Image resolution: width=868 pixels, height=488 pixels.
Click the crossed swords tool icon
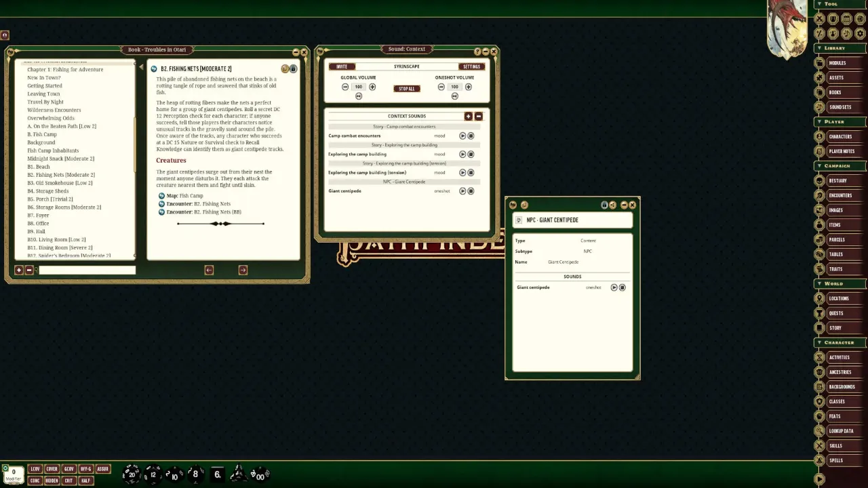(820, 19)
